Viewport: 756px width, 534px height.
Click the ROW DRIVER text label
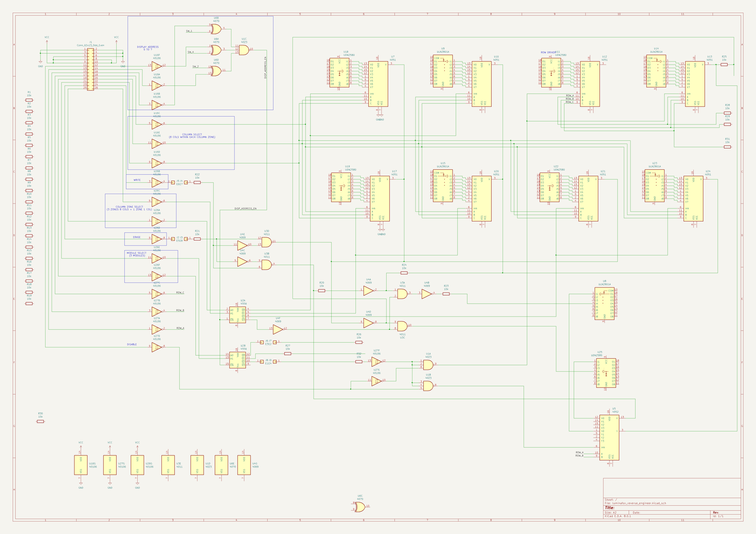548,52
